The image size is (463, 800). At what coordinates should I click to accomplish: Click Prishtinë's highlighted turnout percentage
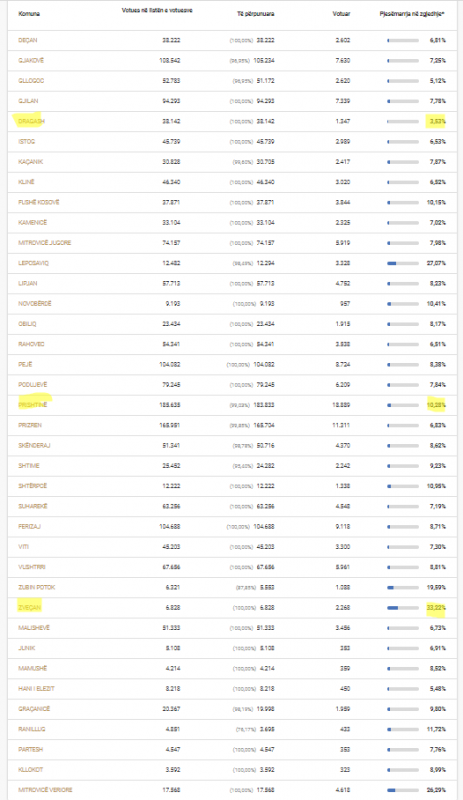[436, 405]
